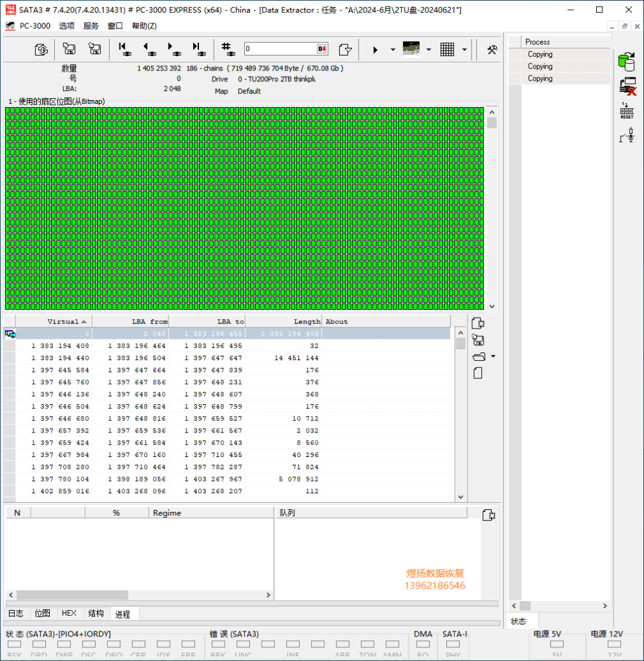
Task: Click the Length column header
Action: tap(284, 321)
